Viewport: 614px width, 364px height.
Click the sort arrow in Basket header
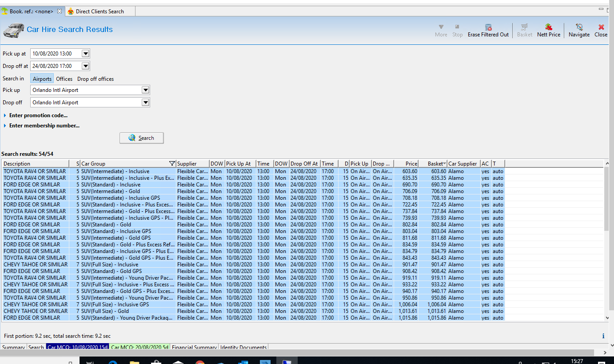point(445,164)
